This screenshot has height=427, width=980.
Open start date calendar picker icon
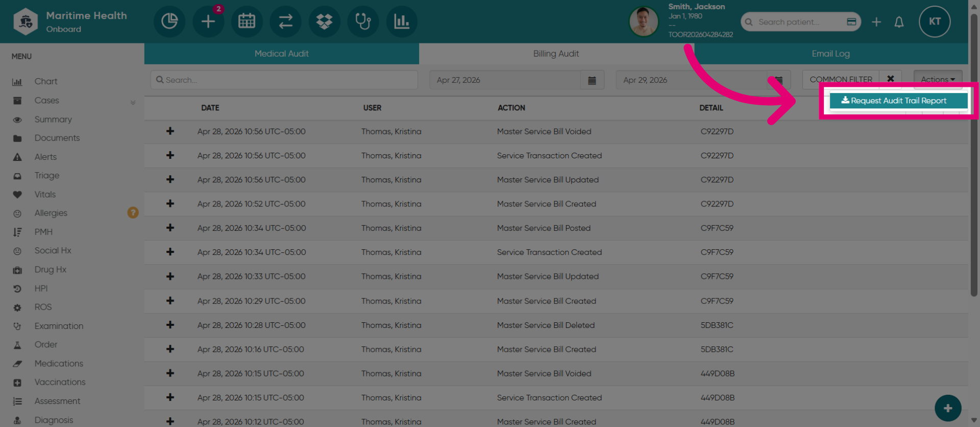(x=592, y=80)
